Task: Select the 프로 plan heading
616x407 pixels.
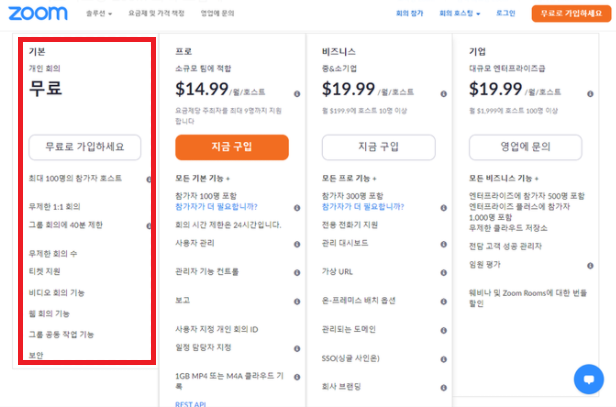Action: pyautogui.click(x=183, y=51)
